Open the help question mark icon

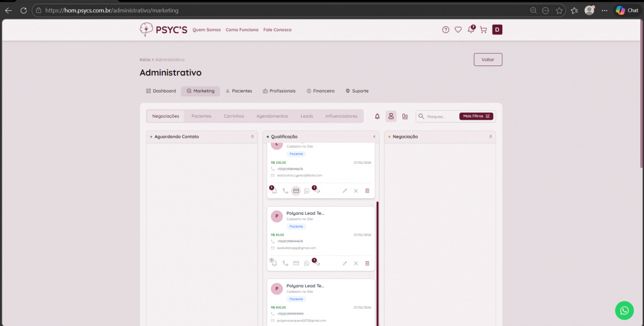(445, 30)
